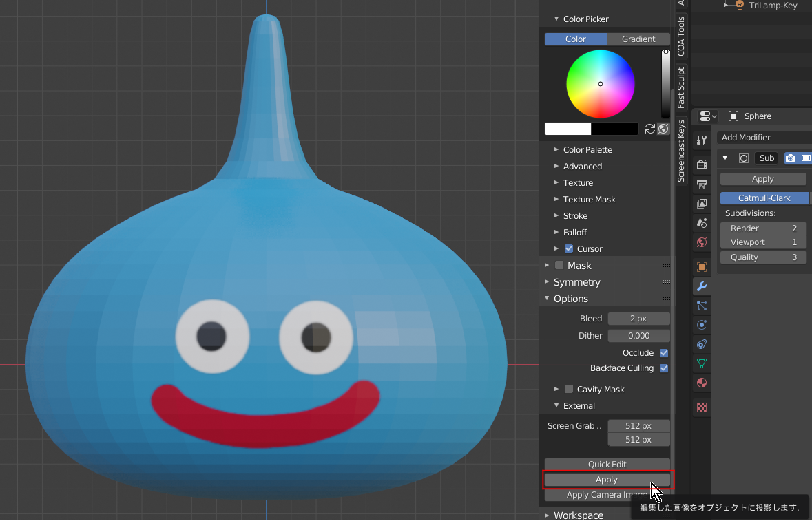The width and height of the screenshot is (812, 521).
Task: Select the Color tab in Color Picker
Action: pyautogui.click(x=575, y=39)
